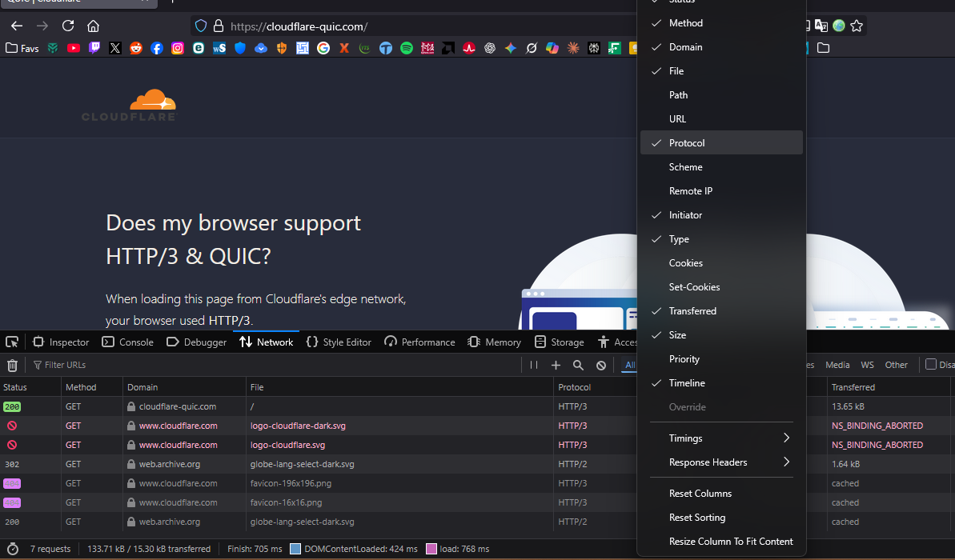Enable the Remote IP column
Image resolution: width=955 pixels, height=560 pixels.
[x=722, y=191]
